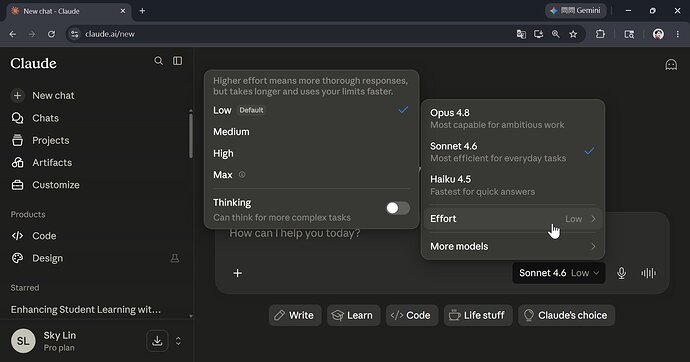Switch to the New chat - Claude tab
690x362 pixels.
[68, 11]
